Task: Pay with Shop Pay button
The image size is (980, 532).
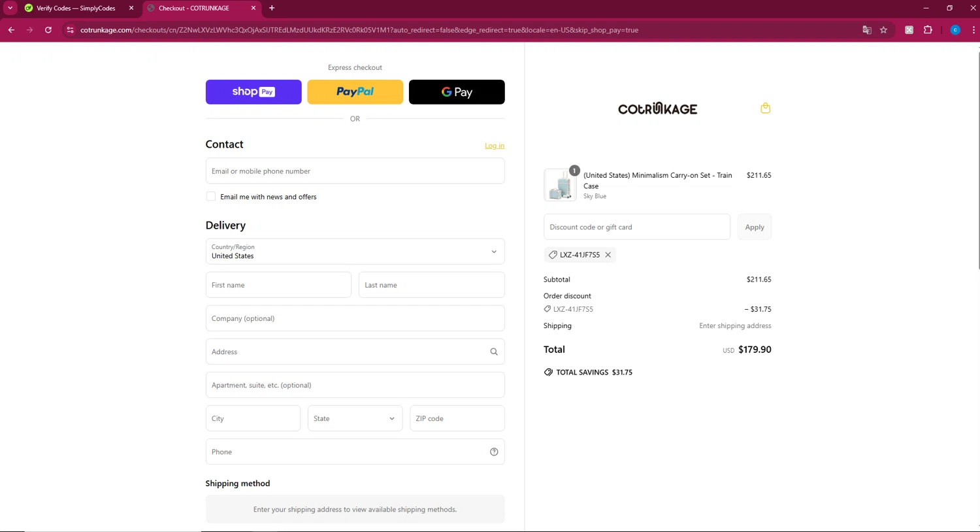Action: coord(253,92)
